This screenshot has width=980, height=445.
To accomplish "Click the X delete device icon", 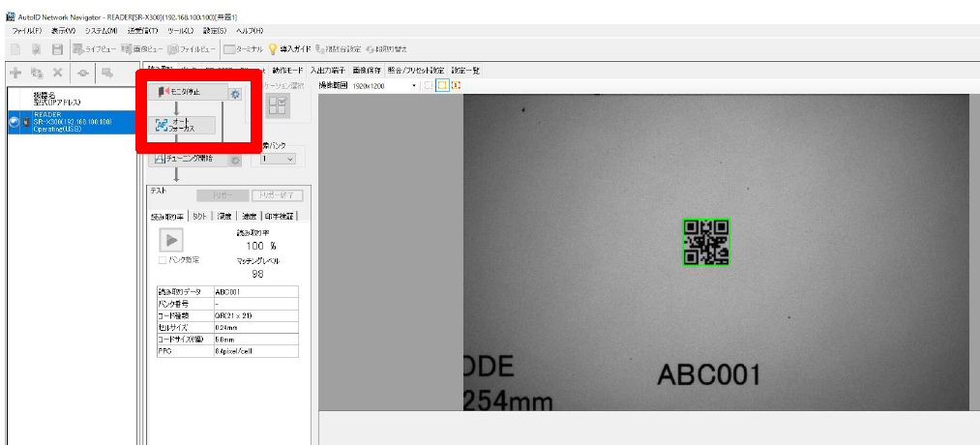I will coord(57,73).
